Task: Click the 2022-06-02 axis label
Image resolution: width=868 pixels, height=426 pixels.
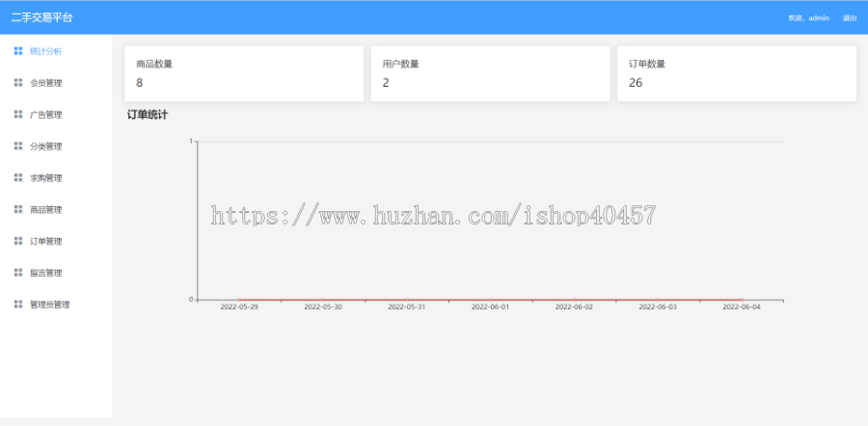Action: pos(574,306)
